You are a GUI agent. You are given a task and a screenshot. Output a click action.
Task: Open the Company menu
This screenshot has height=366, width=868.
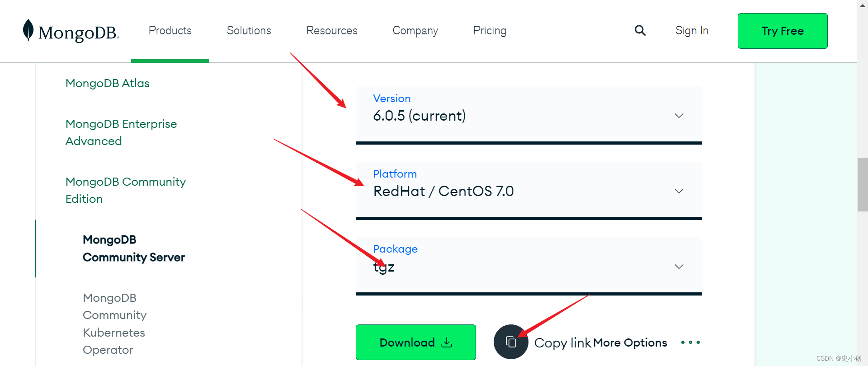tap(415, 31)
